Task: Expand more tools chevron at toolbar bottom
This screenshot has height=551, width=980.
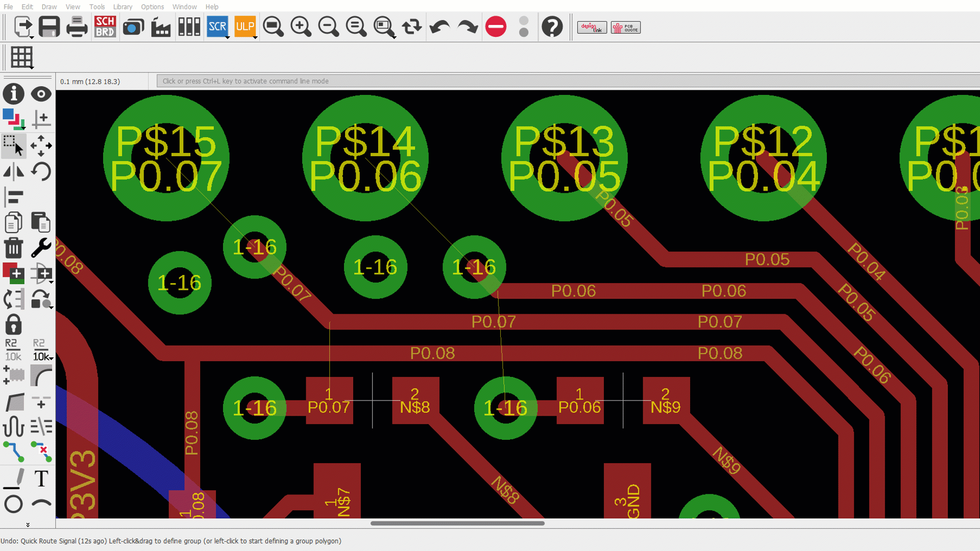Action: [28, 524]
